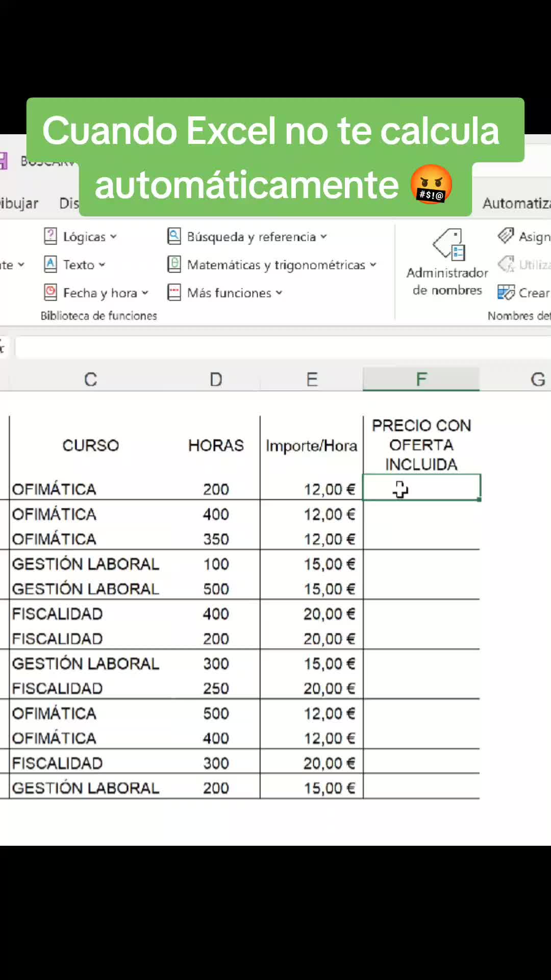This screenshot has height=980, width=551.
Task: Select column E header
Action: (x=312, y=379)
